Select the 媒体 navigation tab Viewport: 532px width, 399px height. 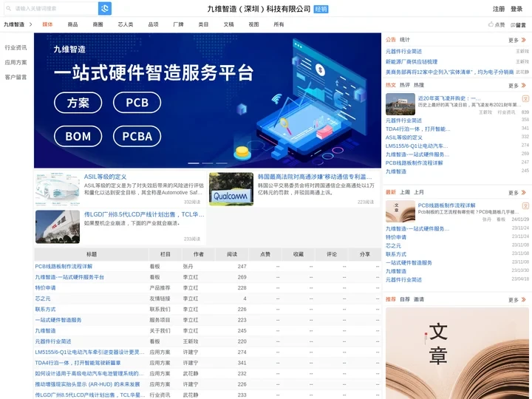pos(47,24)
